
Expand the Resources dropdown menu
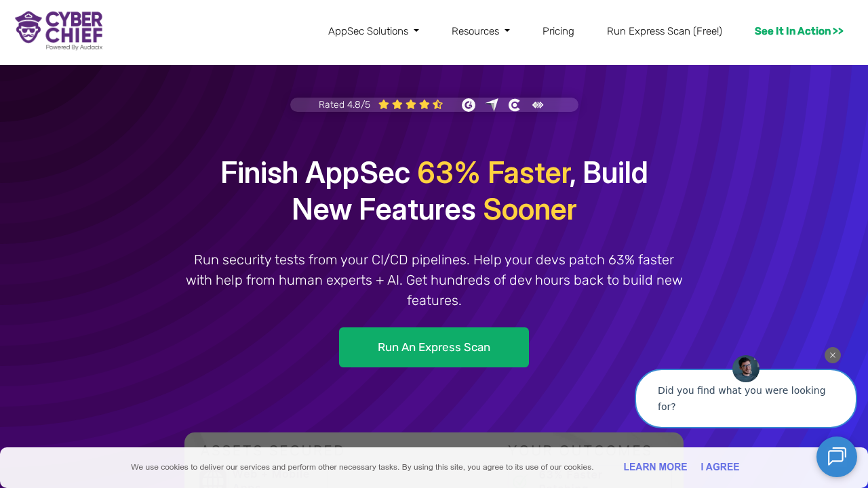[481, 31]
